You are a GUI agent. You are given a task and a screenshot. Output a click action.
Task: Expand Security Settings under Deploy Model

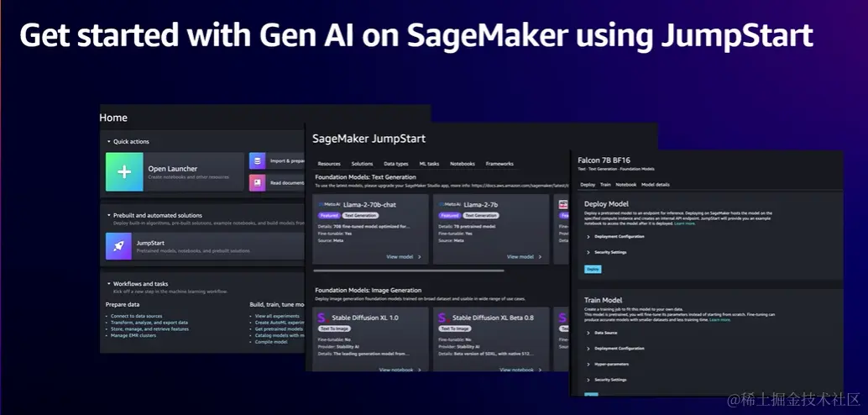pyautogui.click(x=588, y=252)
